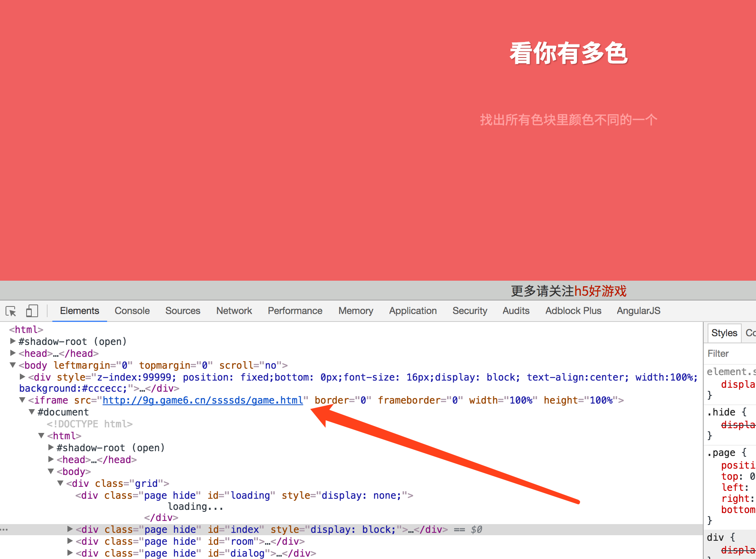Go to the Application tab

click(413, 311)
